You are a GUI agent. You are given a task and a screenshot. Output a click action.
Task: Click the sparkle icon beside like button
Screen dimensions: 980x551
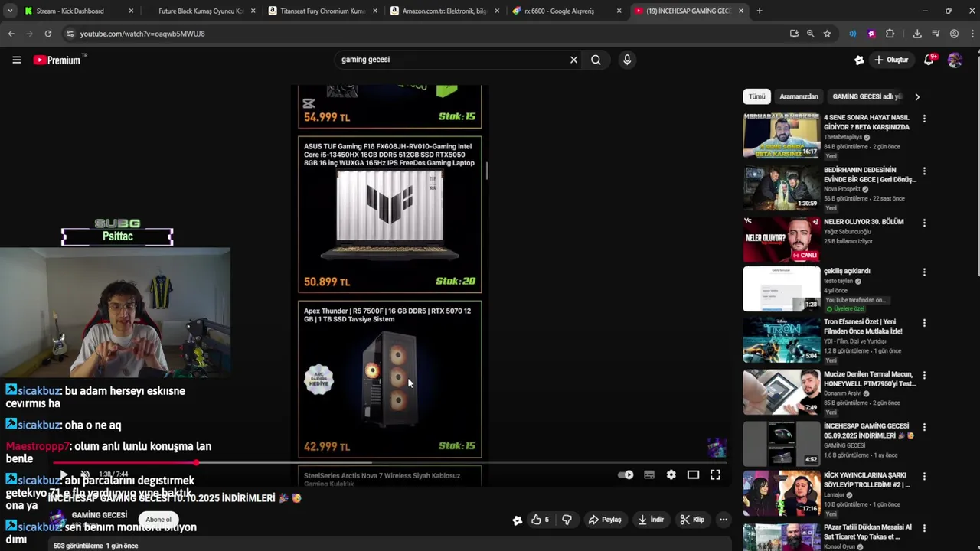518,520
